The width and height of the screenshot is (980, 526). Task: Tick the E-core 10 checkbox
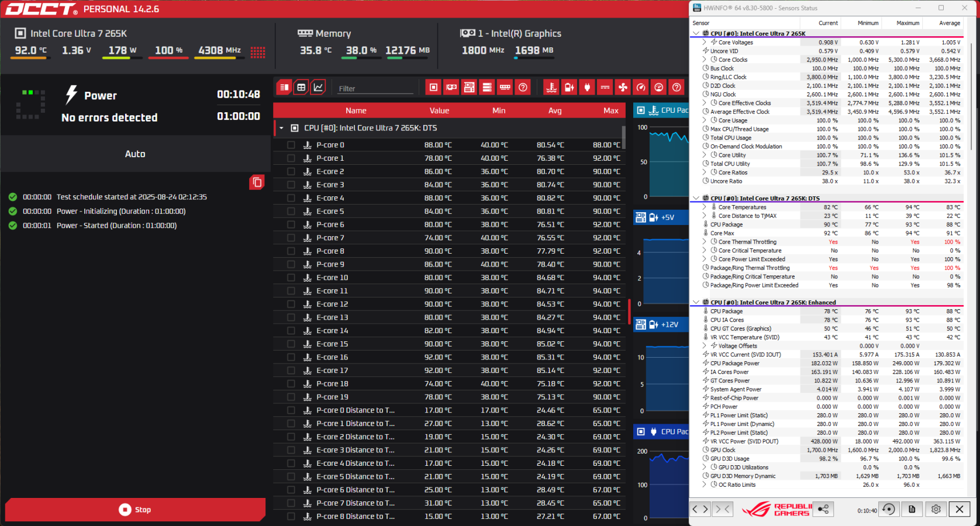(291, 278)
